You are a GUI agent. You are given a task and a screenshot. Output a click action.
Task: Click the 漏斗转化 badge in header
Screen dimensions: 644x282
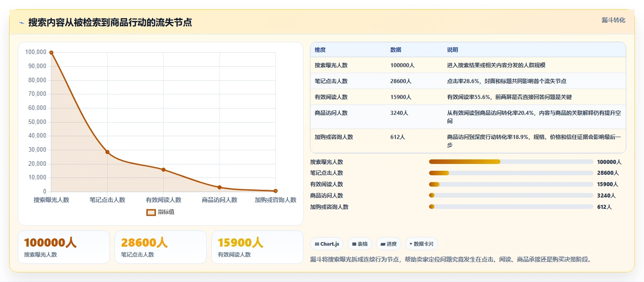(613, 20)
